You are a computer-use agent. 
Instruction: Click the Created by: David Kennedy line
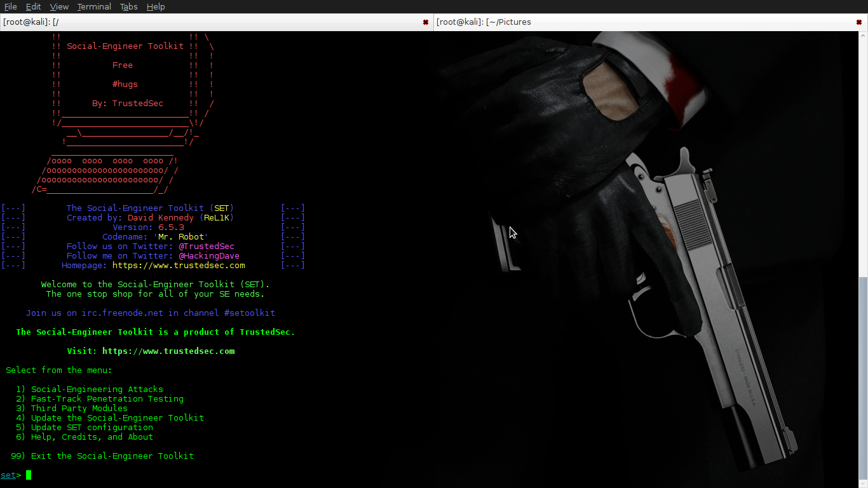pyautogui.click(x=151, y=218)
